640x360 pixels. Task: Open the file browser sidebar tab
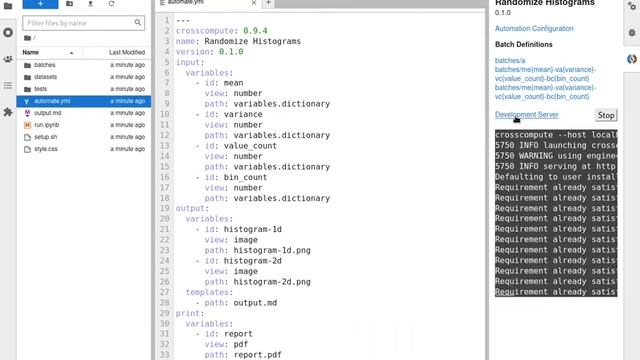click(8, 6)
